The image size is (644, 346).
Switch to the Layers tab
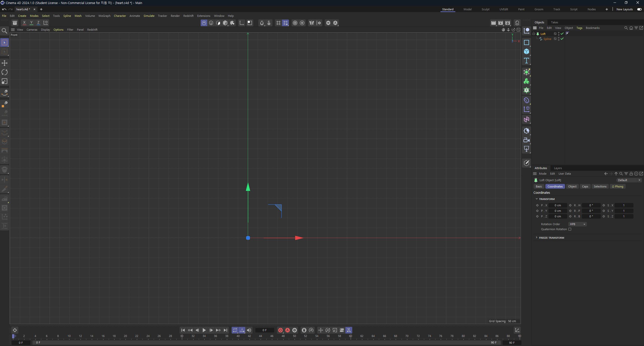point(558,168)
